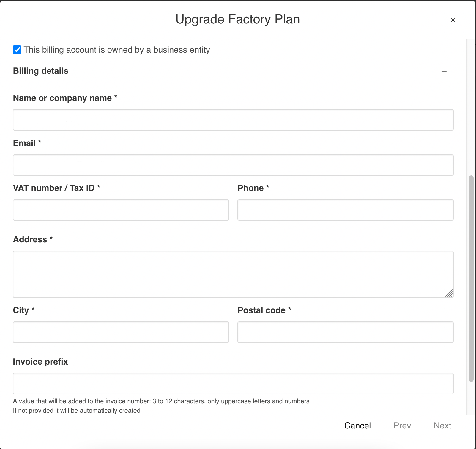Select the VAT number / Tax ID field
476x449 pixels.
pyautogui.click(x=121, y=210)
